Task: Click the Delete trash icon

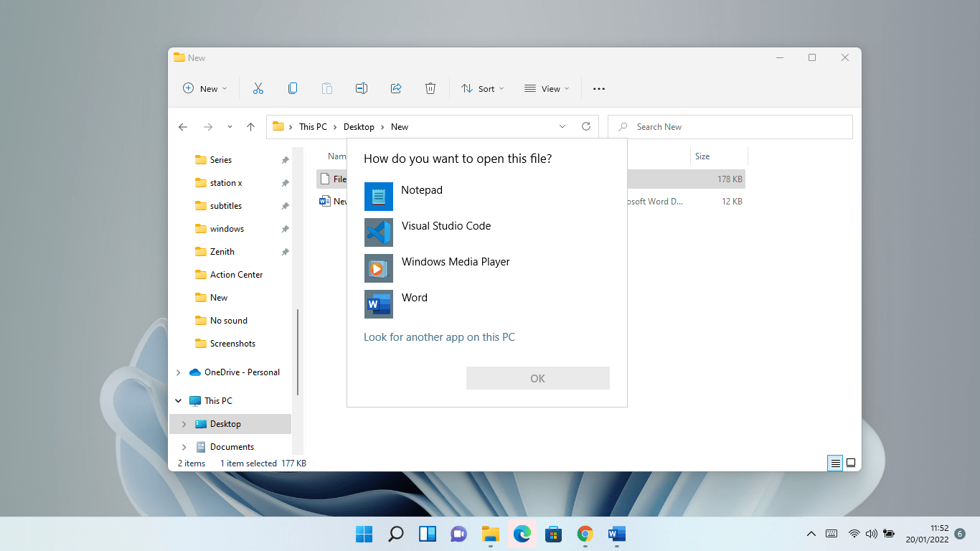Action: tap(430, 88)
